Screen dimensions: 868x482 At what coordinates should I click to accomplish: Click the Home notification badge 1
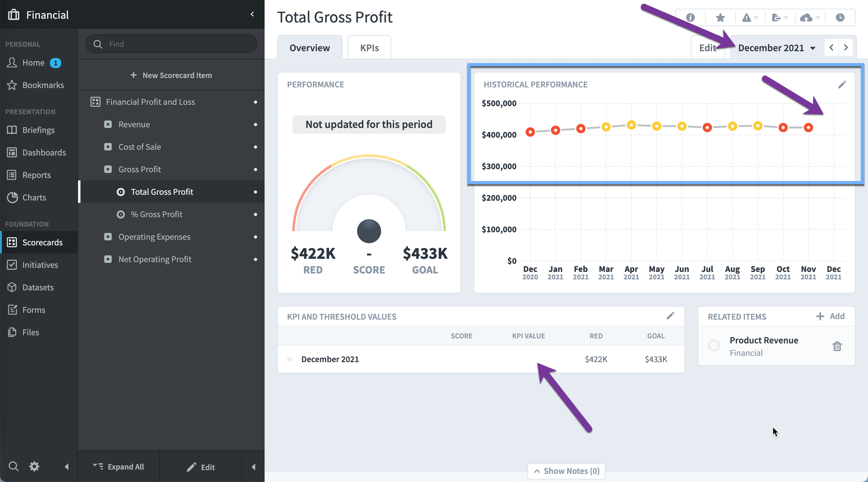tap(55, 63)
